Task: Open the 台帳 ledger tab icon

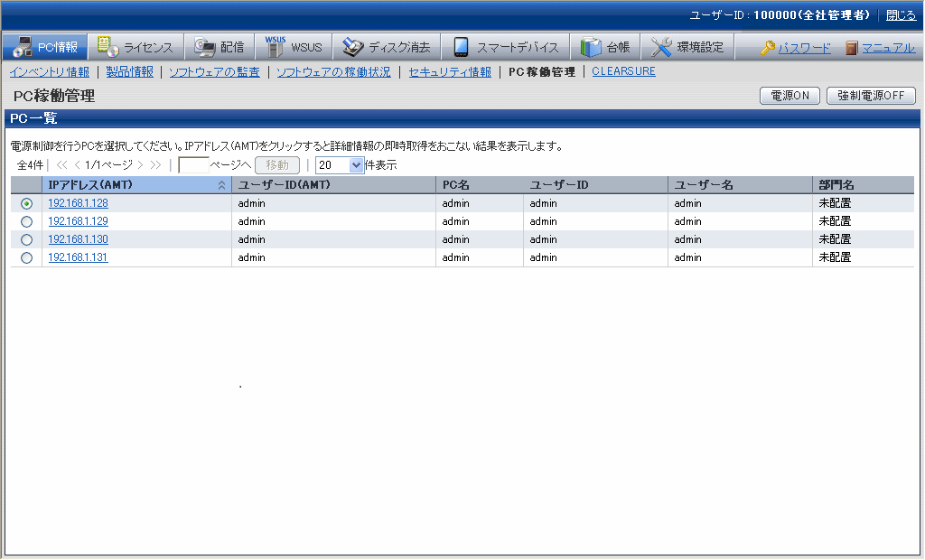Action: point(591,47)
